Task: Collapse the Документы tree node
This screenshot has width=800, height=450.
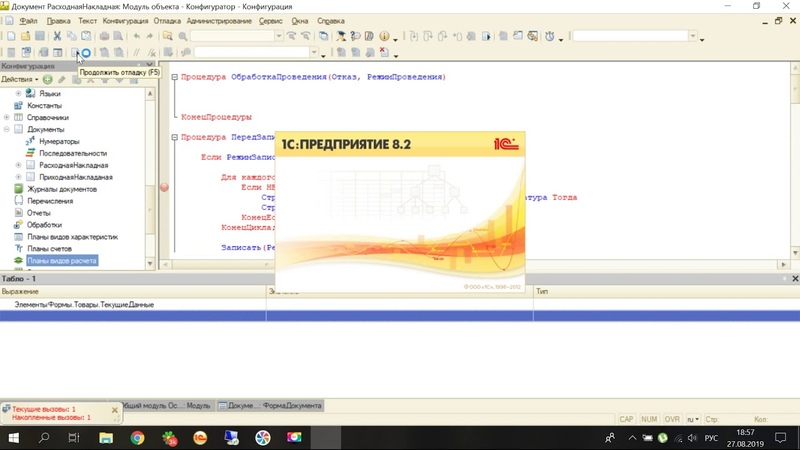Action: [x=7, y=129]
